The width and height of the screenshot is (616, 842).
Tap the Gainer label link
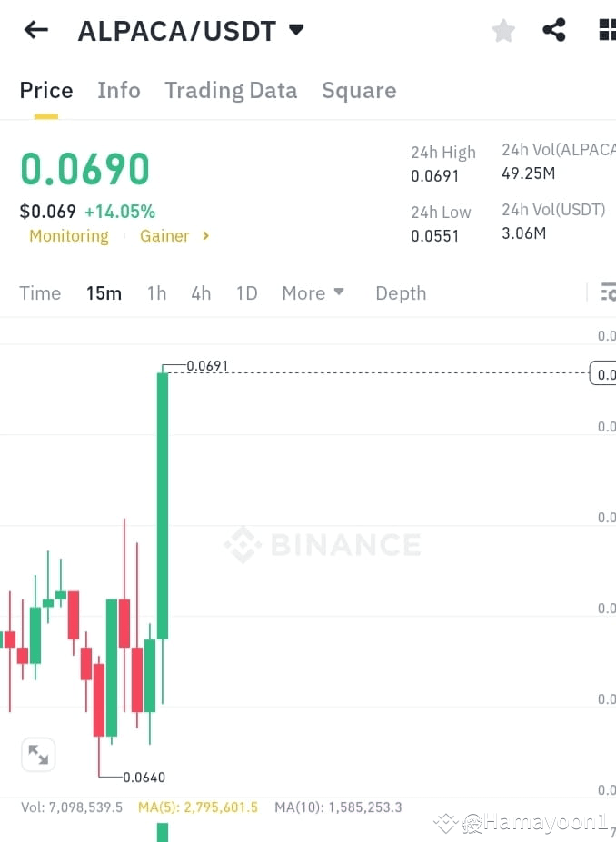(x=164, y=235)
